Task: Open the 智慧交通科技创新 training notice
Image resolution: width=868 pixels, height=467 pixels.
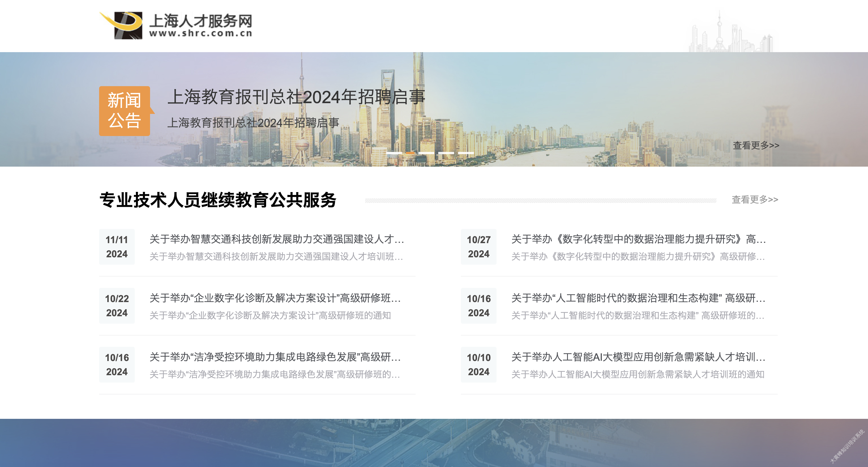Action: (276, 239)
